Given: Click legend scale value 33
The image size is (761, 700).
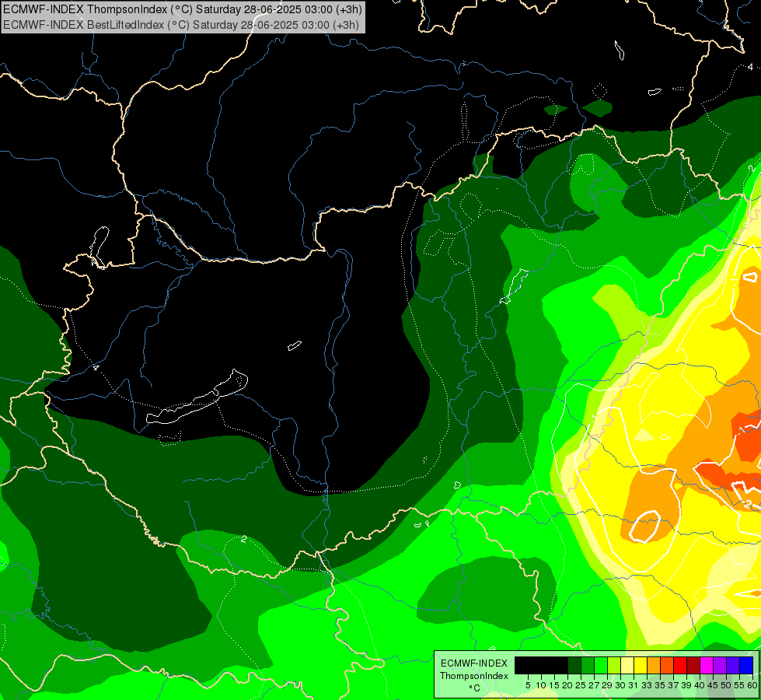Looking at the screenshot, I should click(x=647, y=685).
